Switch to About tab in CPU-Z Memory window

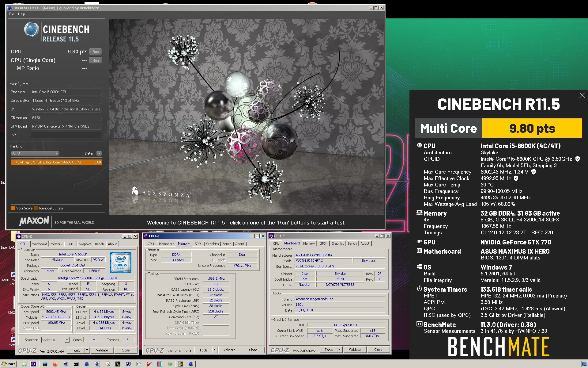[239, 244]
